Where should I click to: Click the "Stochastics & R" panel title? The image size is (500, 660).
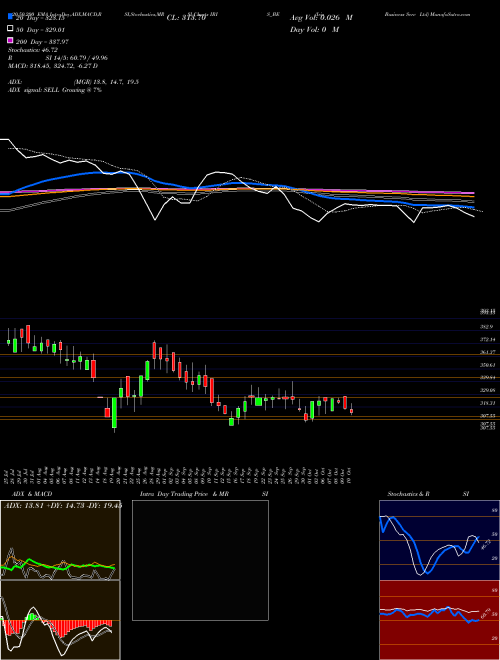[x=409, y=494]
